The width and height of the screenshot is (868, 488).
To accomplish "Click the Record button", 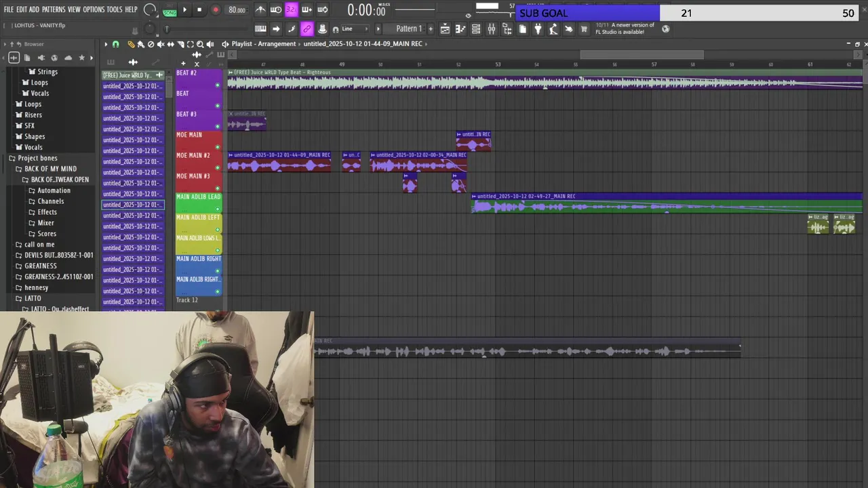I will tap(216, 9).
